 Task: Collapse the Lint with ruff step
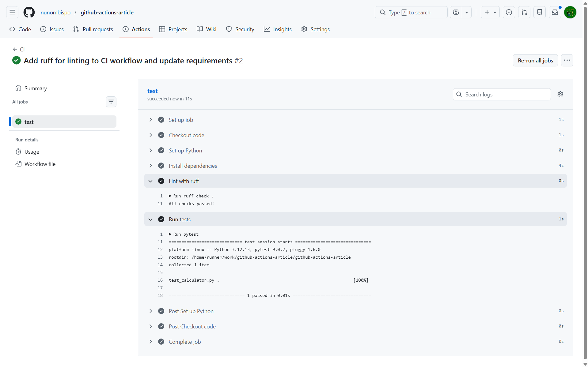[150, 181]
